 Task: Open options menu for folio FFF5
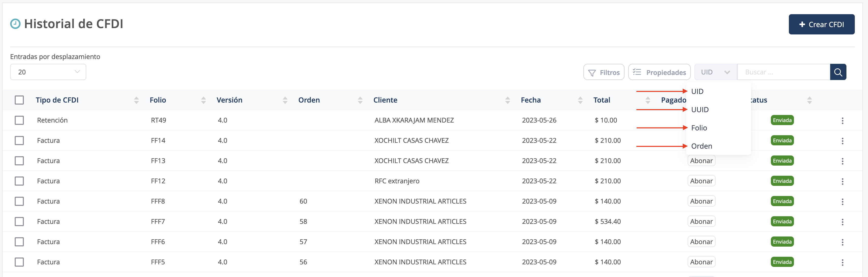click(x=842, y=262)
